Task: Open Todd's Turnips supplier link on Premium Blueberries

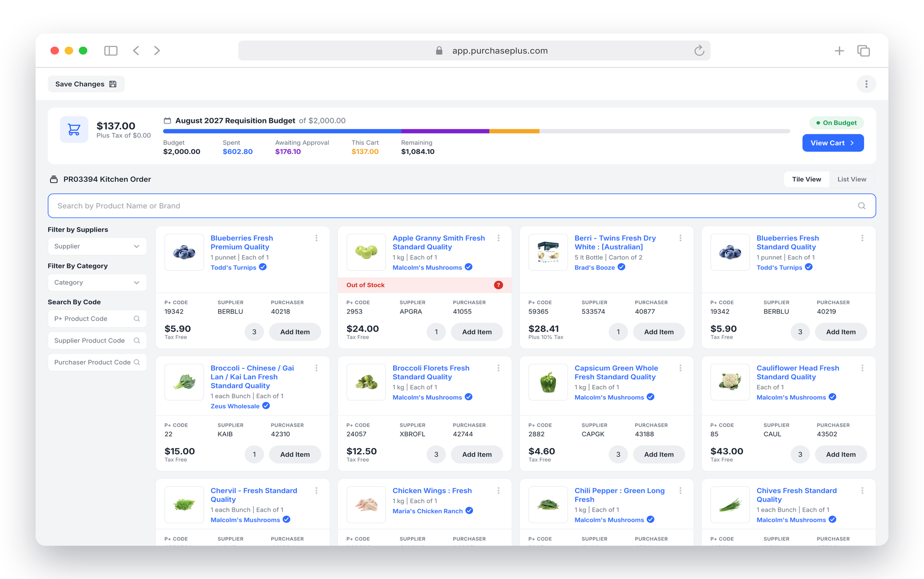Action: [234, 267]
